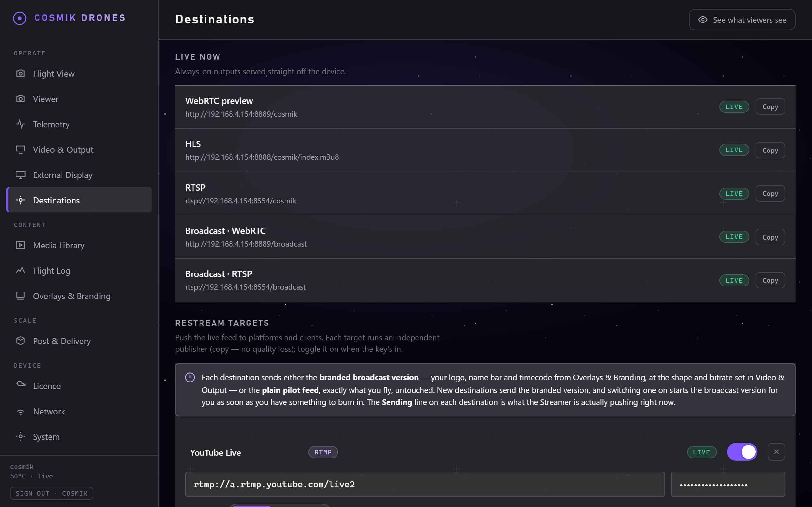812x507 pixels.
Task: Remove the YouTube Live target
Action: pyautogui.click(x=776, y=452)
